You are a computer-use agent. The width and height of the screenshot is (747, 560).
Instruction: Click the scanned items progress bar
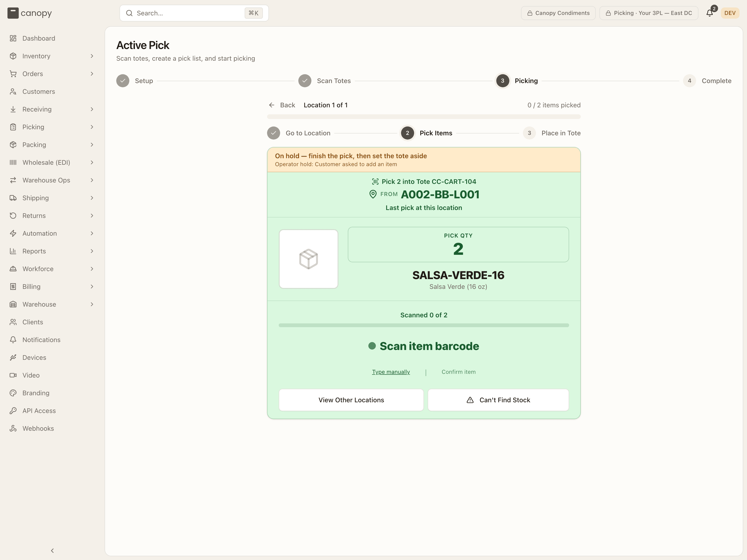(x=424, y=325)
